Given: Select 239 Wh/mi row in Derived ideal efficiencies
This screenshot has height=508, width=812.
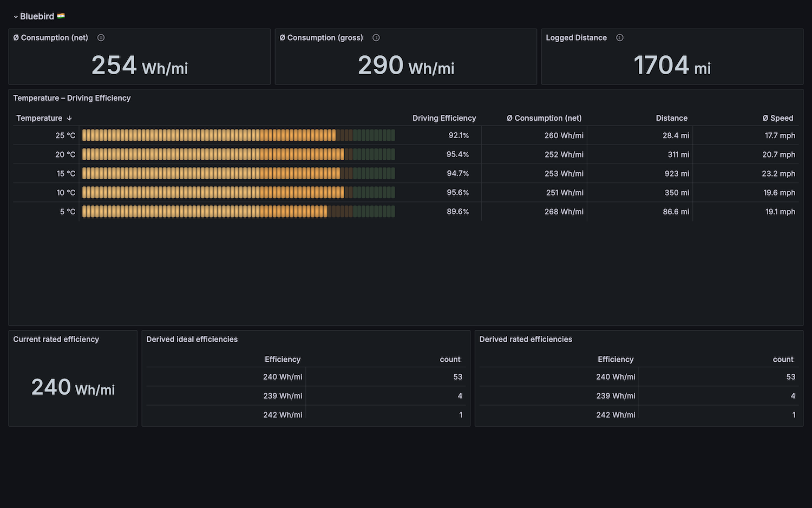Looking at the screenshot, I should 283,396.
